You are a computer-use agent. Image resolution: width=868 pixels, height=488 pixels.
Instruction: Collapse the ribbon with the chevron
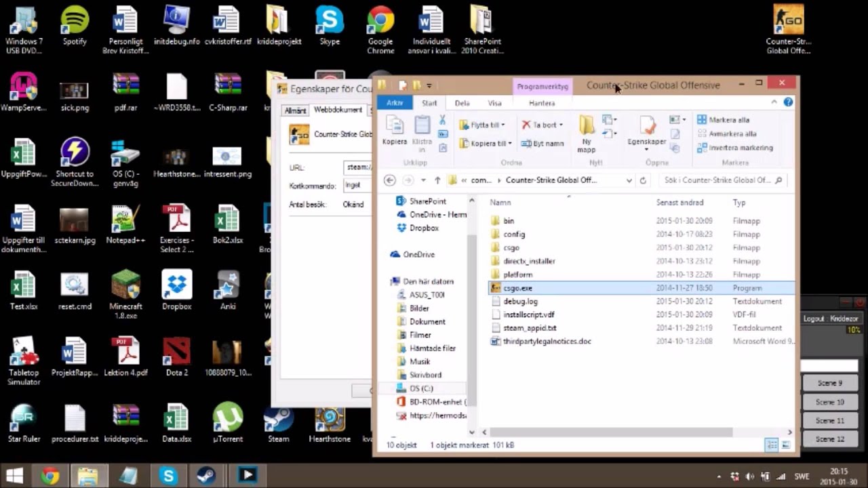(774, 102)
